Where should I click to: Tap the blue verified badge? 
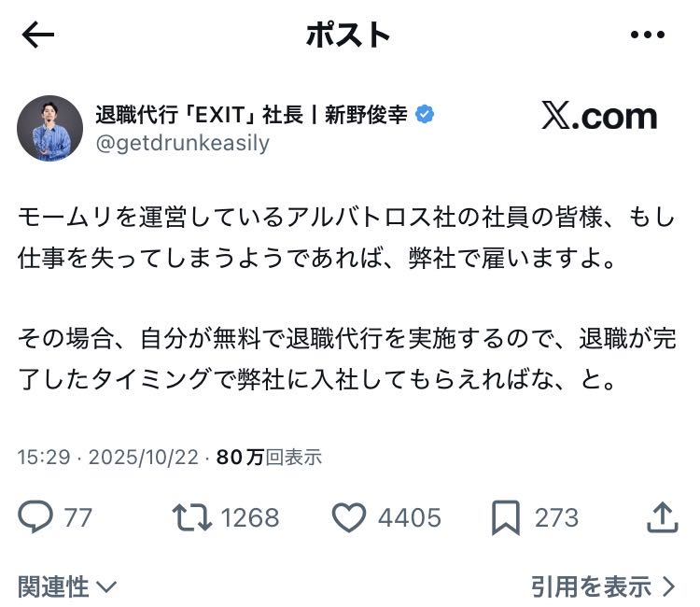(x=425, y=115)
